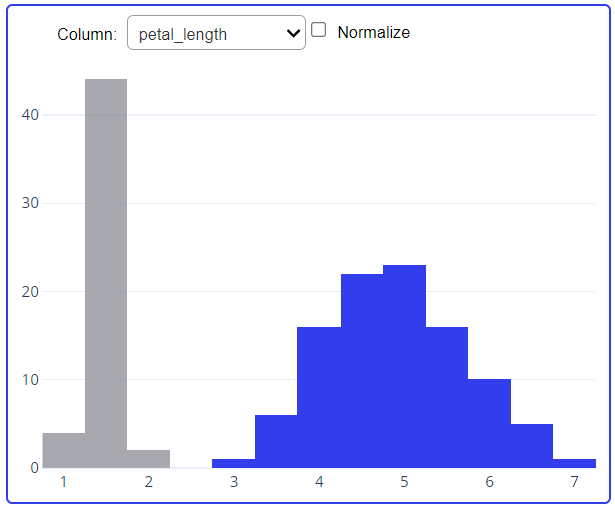Screen dimensions: 615x507
Task: Click the blue bar just left of 5
Action: pyautogui.click(x=362, y=371)
